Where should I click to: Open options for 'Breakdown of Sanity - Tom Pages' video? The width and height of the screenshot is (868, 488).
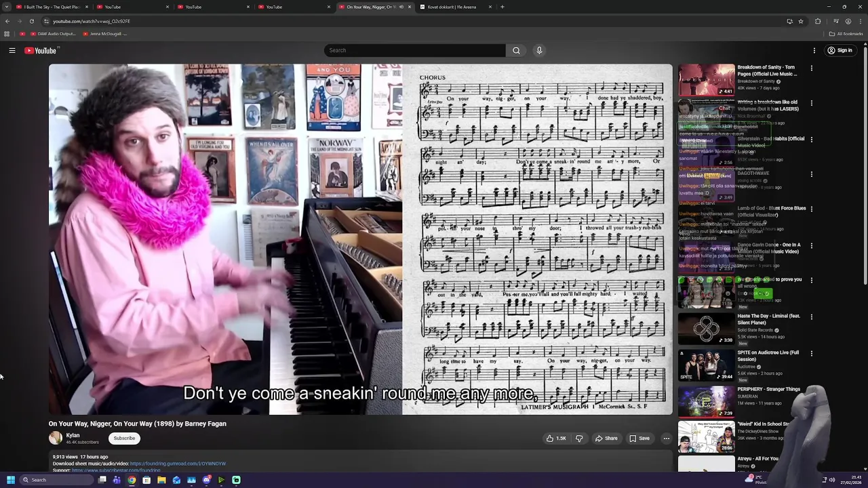click(x=811, y=68)
